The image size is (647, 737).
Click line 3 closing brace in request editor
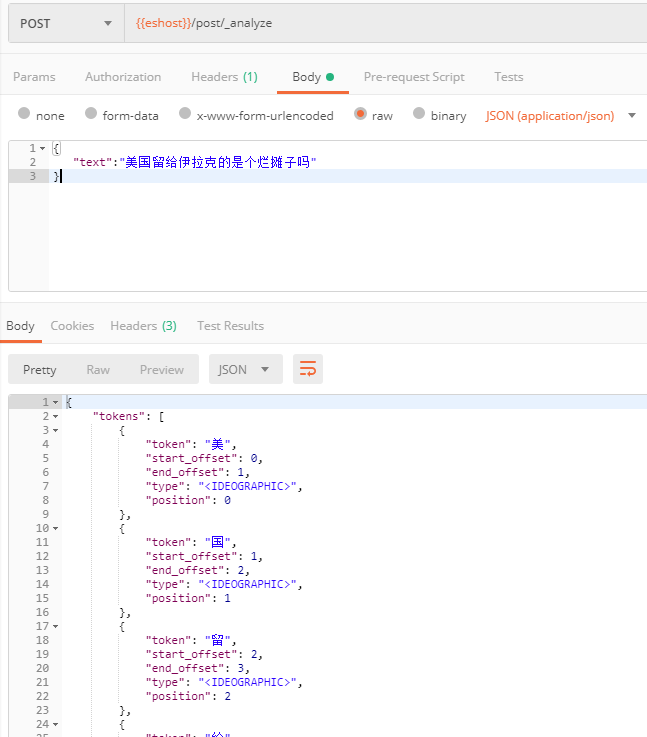tap(56, 176)
